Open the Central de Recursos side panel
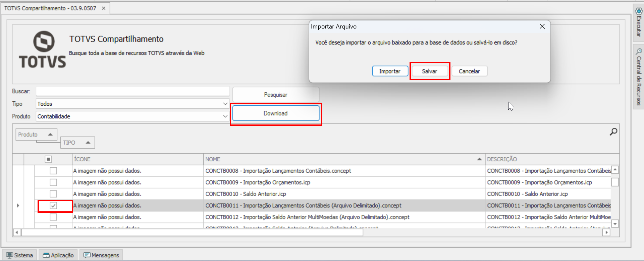Viewport: 644px width, 261px height. [639, 77]
